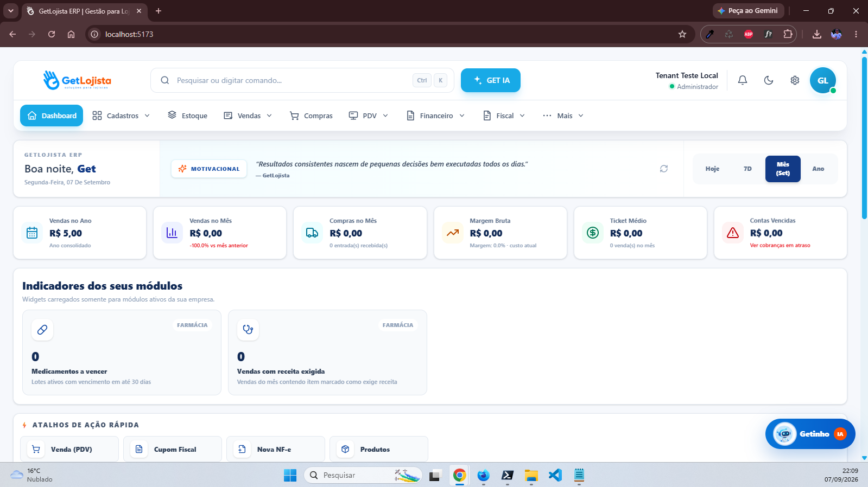The image size is (868, 487).
Task: Open Windows Start menu
Action: (x=290, y=475)
